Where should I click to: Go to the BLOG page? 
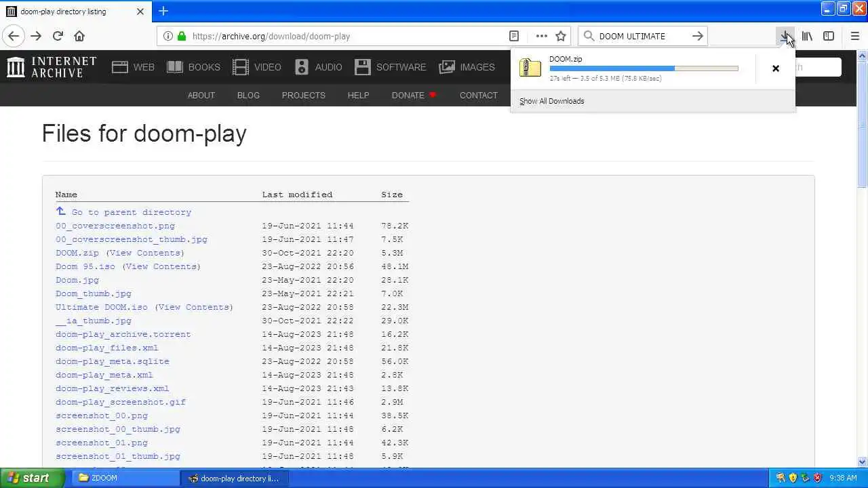248,96
